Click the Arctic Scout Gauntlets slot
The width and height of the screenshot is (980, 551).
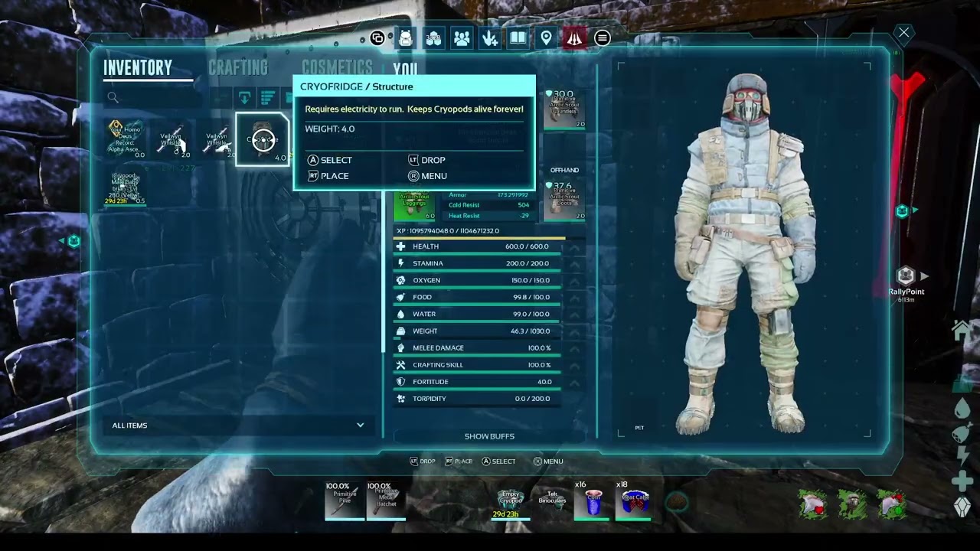[565, 109]
